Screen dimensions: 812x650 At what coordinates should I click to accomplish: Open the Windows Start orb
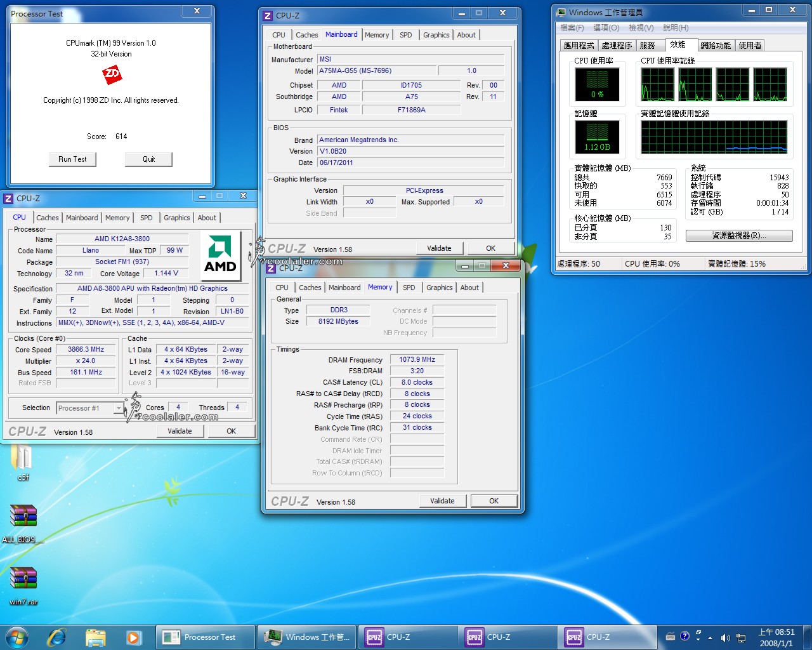click(17, 637)
